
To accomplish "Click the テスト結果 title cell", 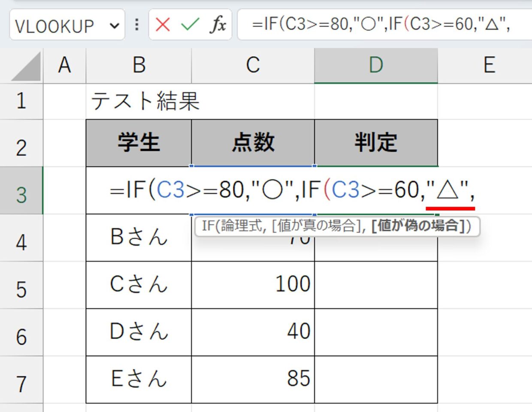I will pos(145,101).
